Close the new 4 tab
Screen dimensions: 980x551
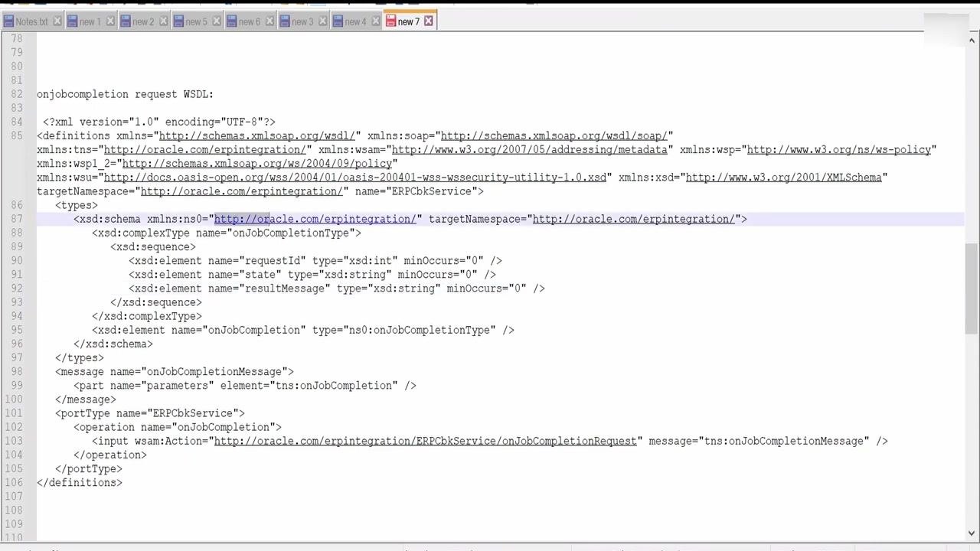coord(375,21)
